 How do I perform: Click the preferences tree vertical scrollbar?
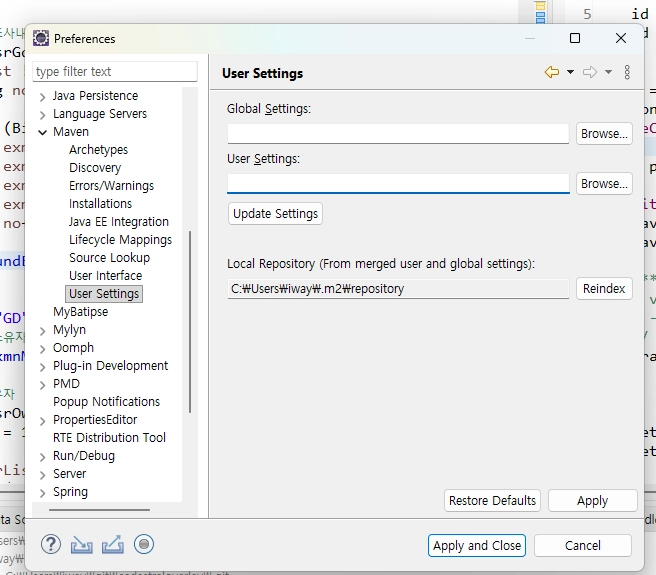tap(190, 322)
